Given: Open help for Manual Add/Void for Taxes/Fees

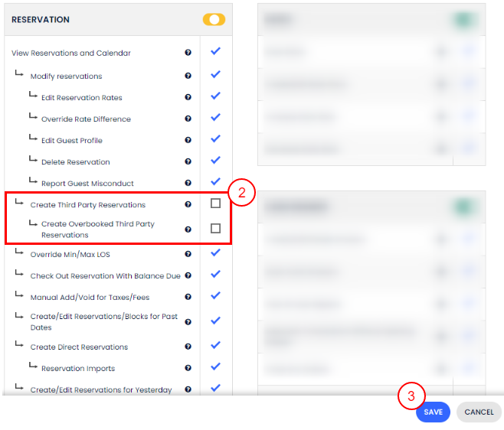Looking at the screenshot, I should (188, 297).
